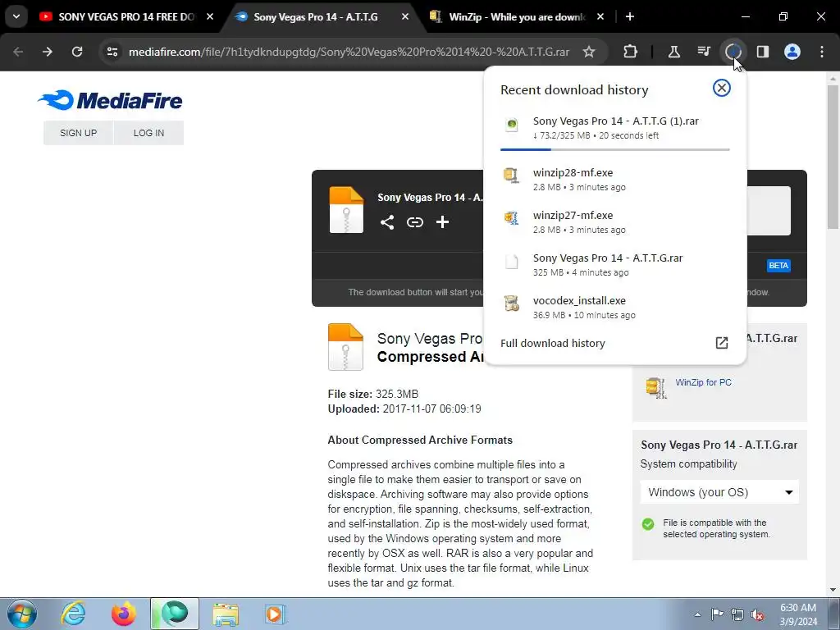
Task: Switch to the WinZip tab
Action: [517, 16]
